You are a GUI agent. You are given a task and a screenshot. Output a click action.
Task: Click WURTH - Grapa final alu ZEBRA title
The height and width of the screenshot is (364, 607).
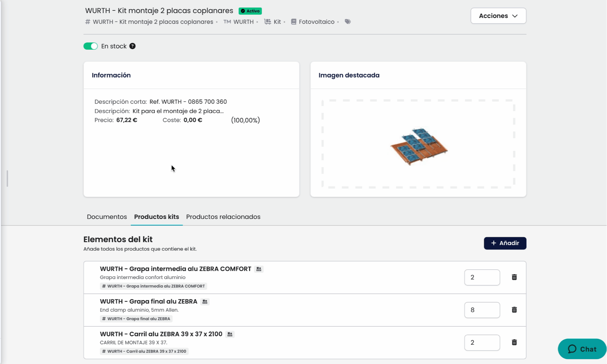click(x=149, y=302)
